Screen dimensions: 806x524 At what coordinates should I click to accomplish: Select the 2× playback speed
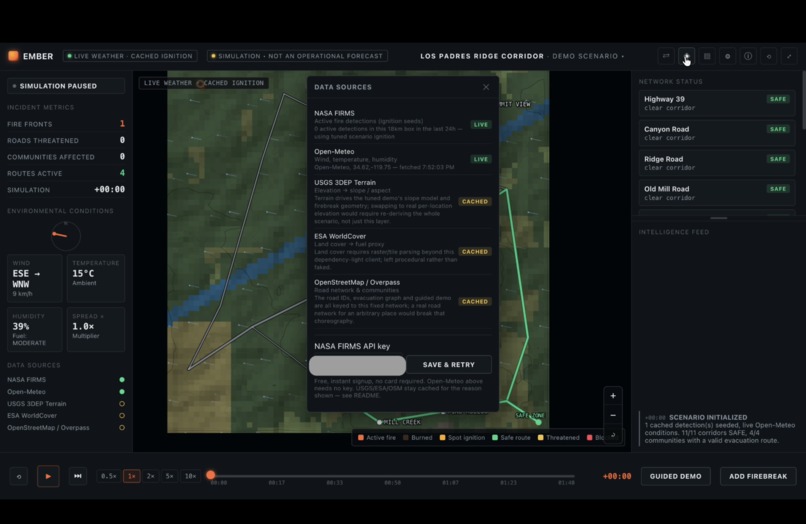[x=151, y=476]
